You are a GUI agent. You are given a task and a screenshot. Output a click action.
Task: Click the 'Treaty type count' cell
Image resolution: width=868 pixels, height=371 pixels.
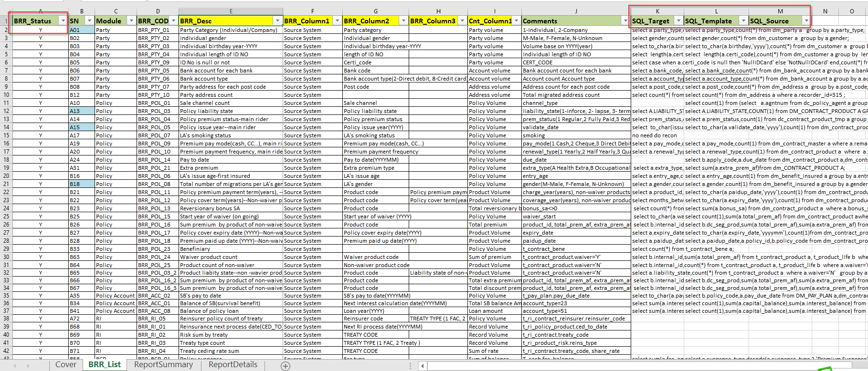pyautogui.click(x=231, y=343)
